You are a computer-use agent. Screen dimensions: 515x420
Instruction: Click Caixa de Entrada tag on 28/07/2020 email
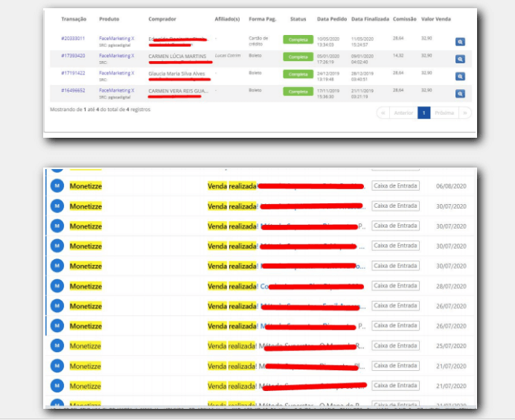pyautogui.click(x=395, y=286)
